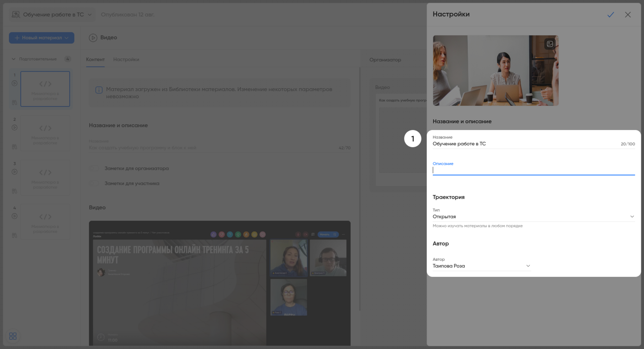Switch to the Контент tab
Image resolution: width=644 pixels, height=349 pixels.
(x=95, y=59)
